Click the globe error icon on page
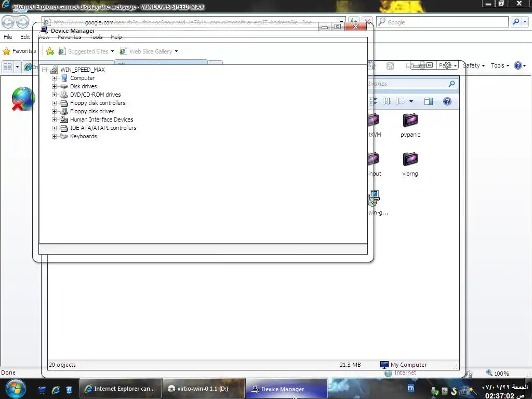 [23, 99]
